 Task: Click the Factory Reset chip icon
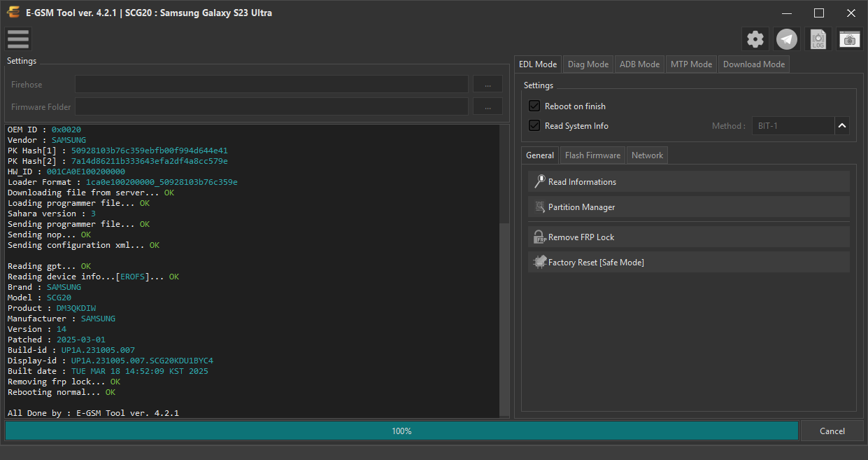click(x=539, y=263)
